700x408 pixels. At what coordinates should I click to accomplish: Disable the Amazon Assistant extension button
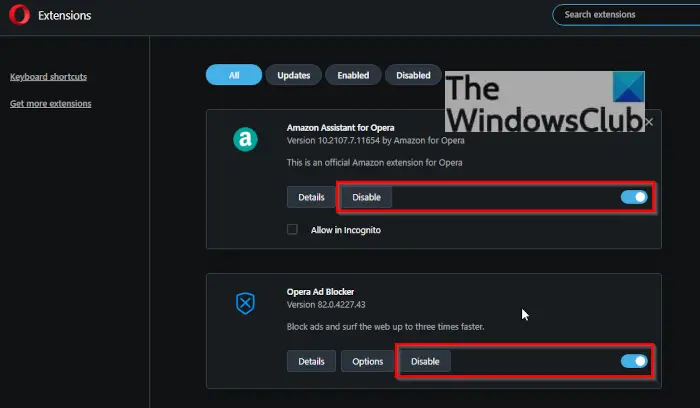(367, 197)
